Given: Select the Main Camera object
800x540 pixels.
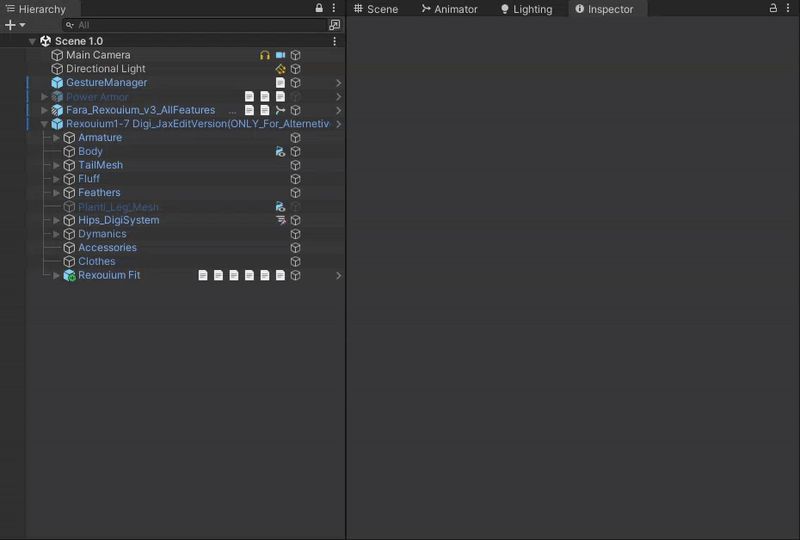Looking at the screenshot, I should coord(98,55).
